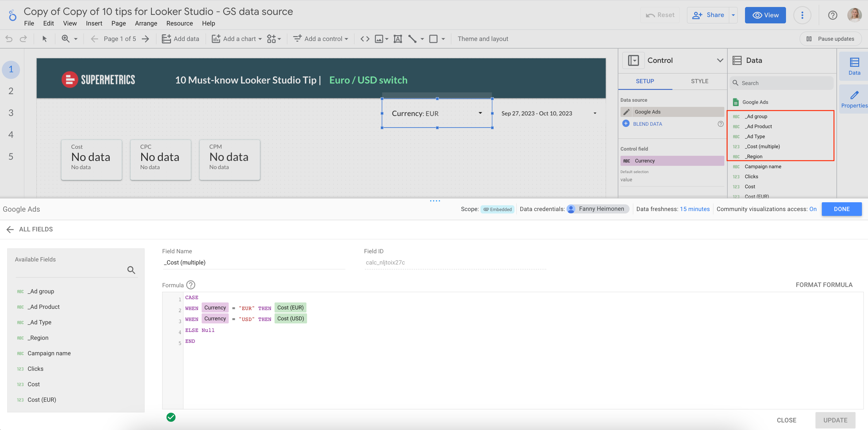Click the edit pencil next to Google Ads
The width and height of the screenshot is (868, 430).
click(627, 112)
